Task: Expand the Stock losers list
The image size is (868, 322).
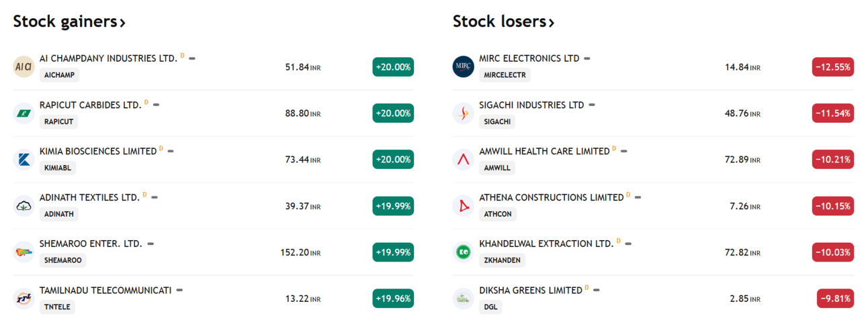Action: (x=503, y=21)
